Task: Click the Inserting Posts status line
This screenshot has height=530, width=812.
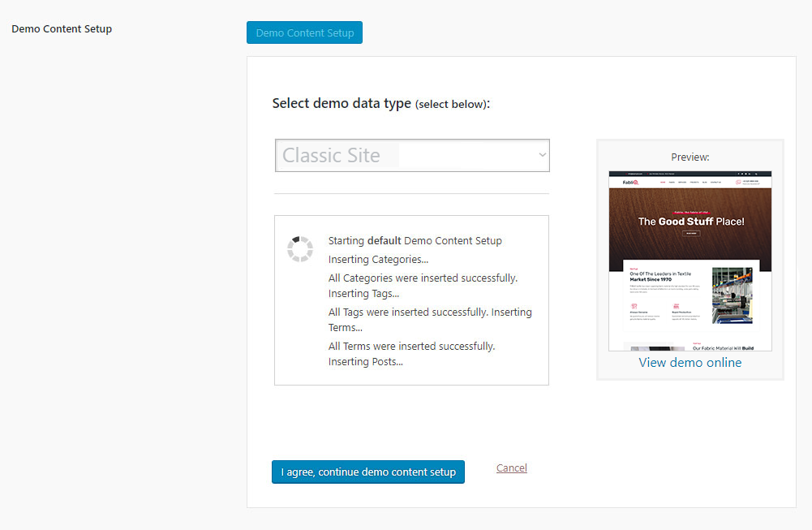Action: (365, 362)
